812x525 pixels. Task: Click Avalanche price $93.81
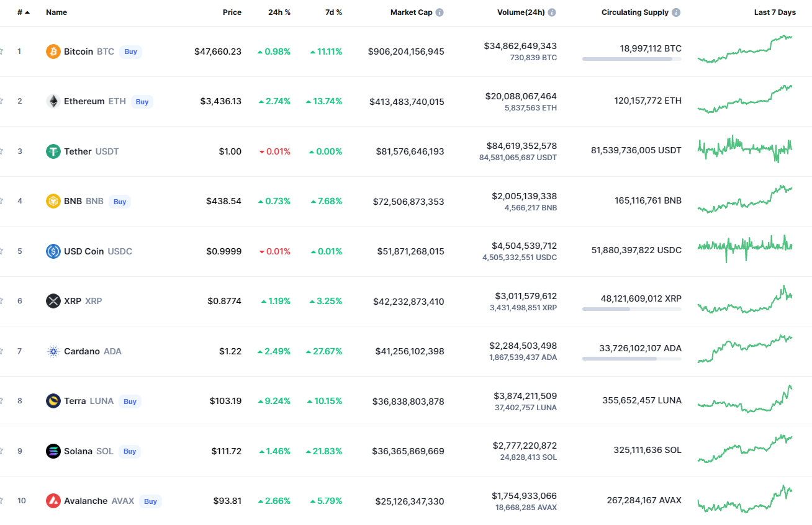coord(227,501)
